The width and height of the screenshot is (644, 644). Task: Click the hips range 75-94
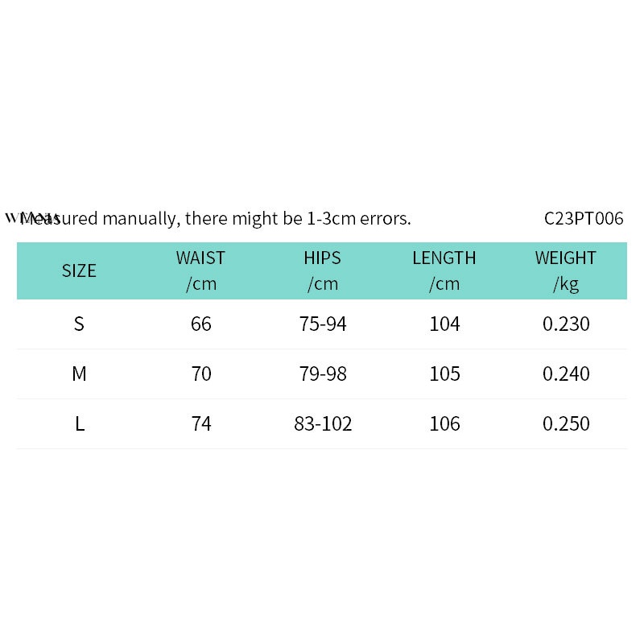click(323, 324)
